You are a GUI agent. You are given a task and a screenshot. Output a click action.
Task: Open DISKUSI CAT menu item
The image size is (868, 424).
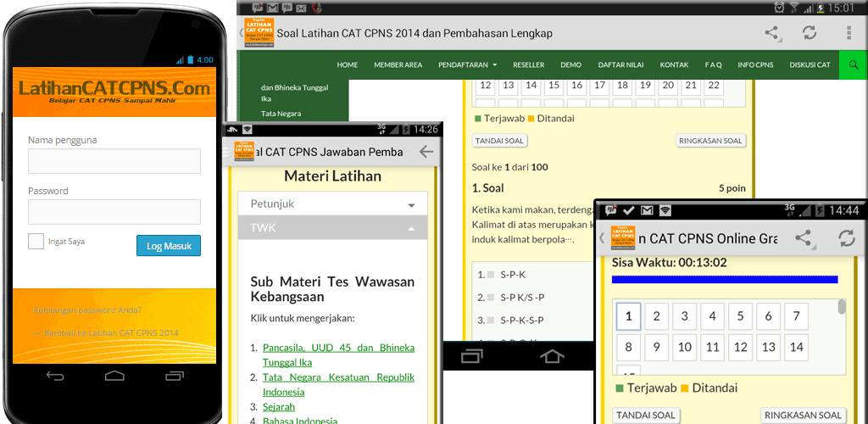(810, 64)
